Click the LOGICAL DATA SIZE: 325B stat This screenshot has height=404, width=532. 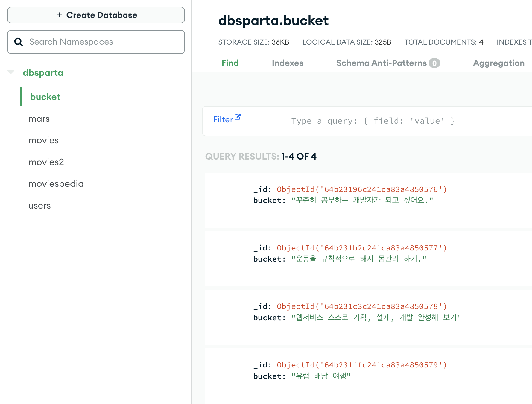coord(347,42)
